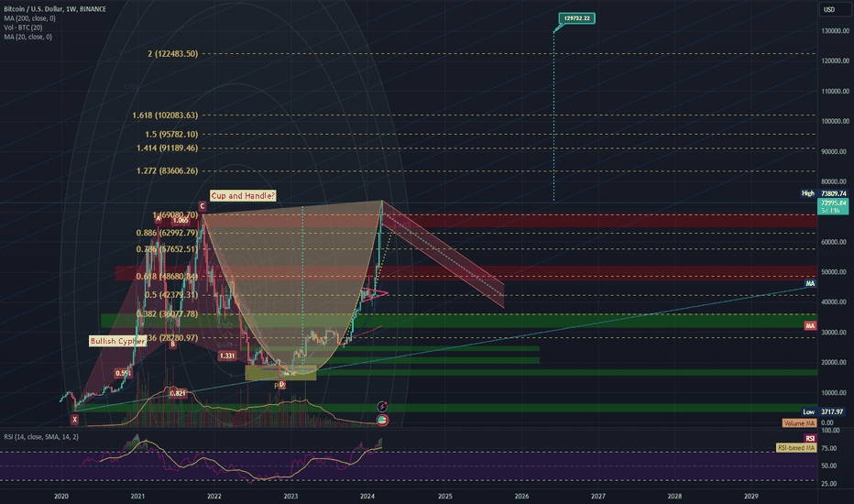This screenshot has width=854, height=504.
Task: Click the 1.085 ratio label
Action: coord(181,220)
